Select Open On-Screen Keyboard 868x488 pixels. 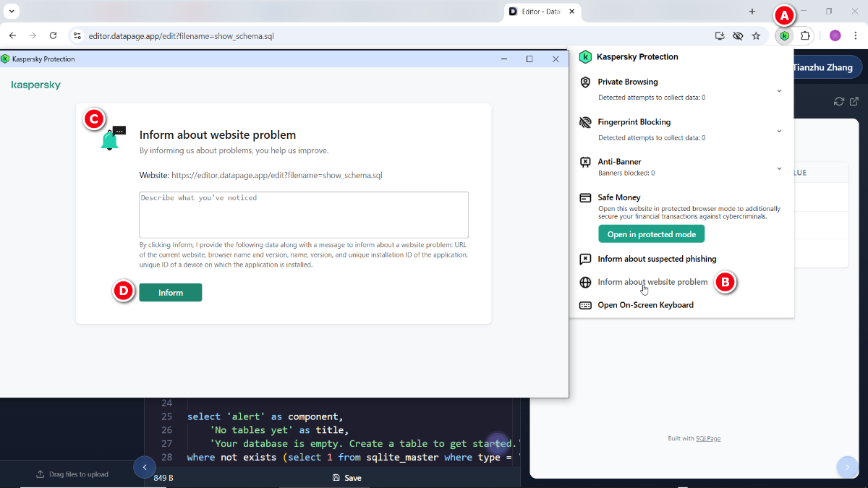pyautogui.click(x=645, y=305)
